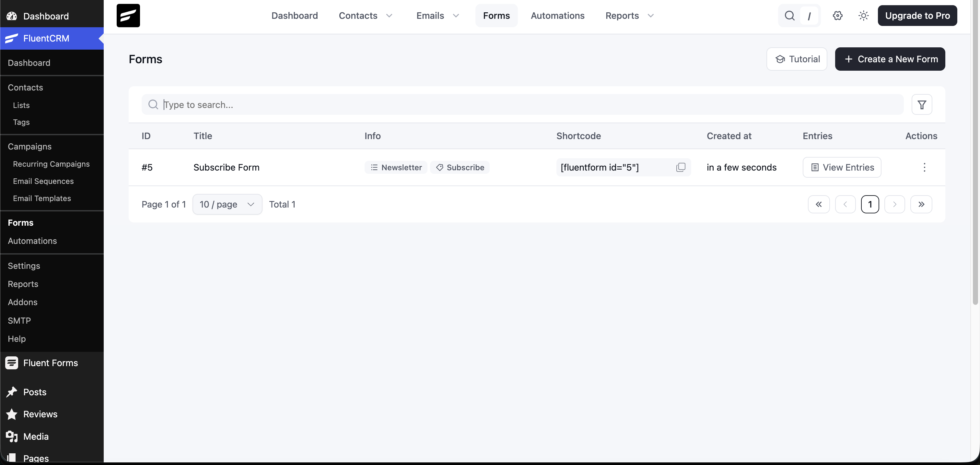Open Lists in the sidebar

pyautogui.click(x=21, y=105)
